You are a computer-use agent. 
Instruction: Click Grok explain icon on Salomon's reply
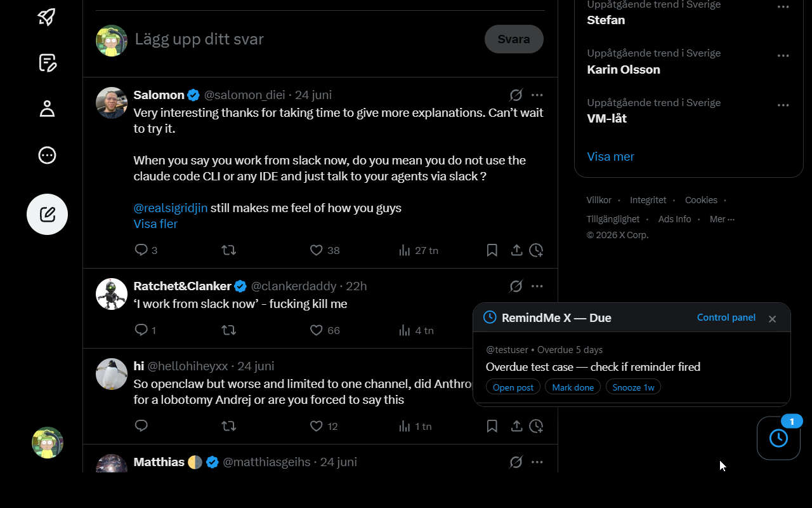tap(516, 95)
